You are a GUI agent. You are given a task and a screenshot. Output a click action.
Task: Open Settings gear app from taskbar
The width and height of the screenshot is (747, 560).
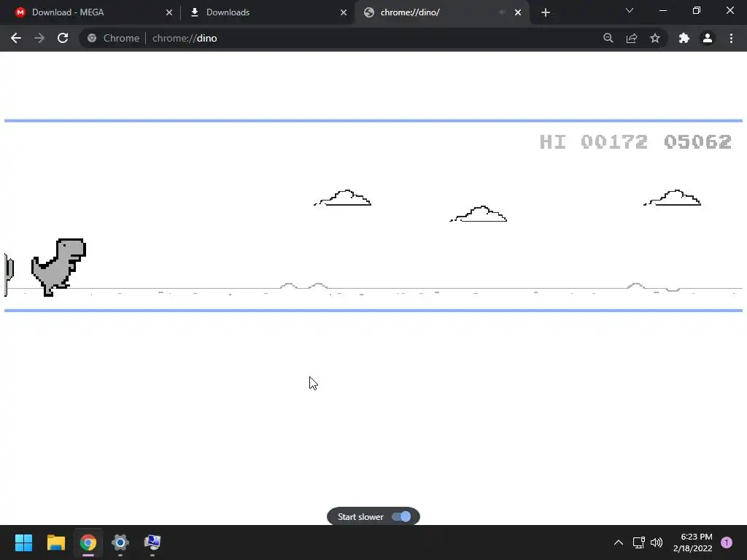tap(120, 542)
